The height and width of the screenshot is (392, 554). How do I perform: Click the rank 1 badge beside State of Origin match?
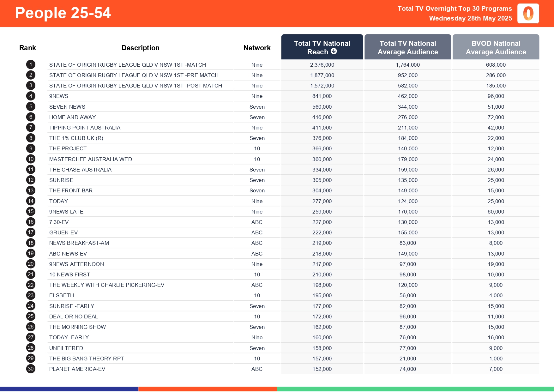coord(31,64)
